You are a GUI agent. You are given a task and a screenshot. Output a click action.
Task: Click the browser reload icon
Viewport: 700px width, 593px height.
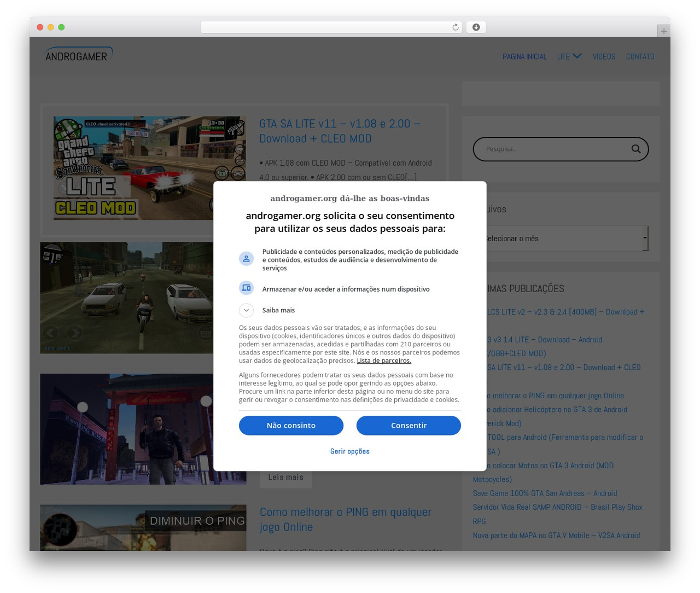pos(456,27)
